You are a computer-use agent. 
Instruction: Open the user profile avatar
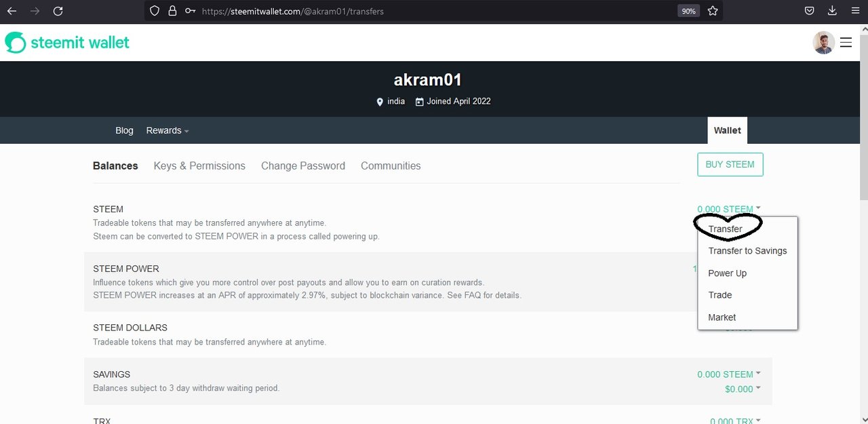[x=823, y=43]
